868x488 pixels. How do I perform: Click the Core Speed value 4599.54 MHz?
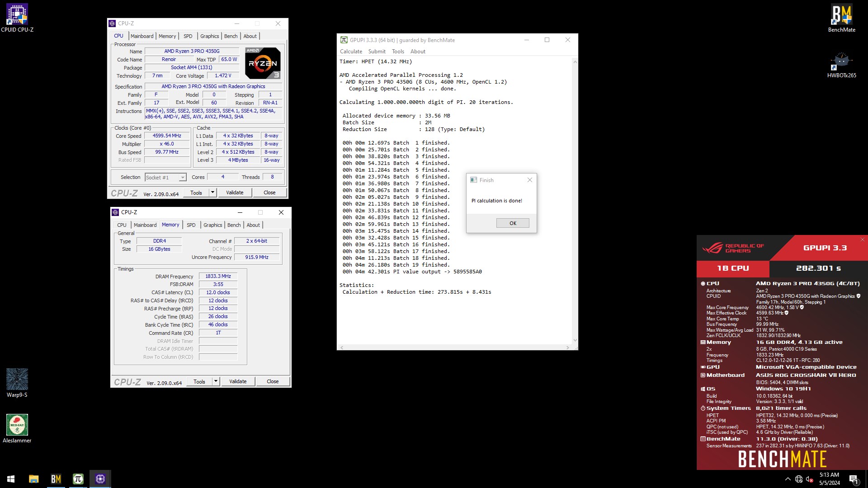pyautogui.click(x=167, y=136)
